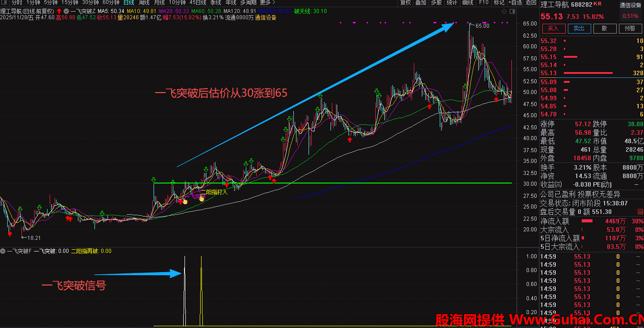Click the pointing hand marker near 二阳指打入
This screenshot has height=328, width=644.
pos(202,198)
